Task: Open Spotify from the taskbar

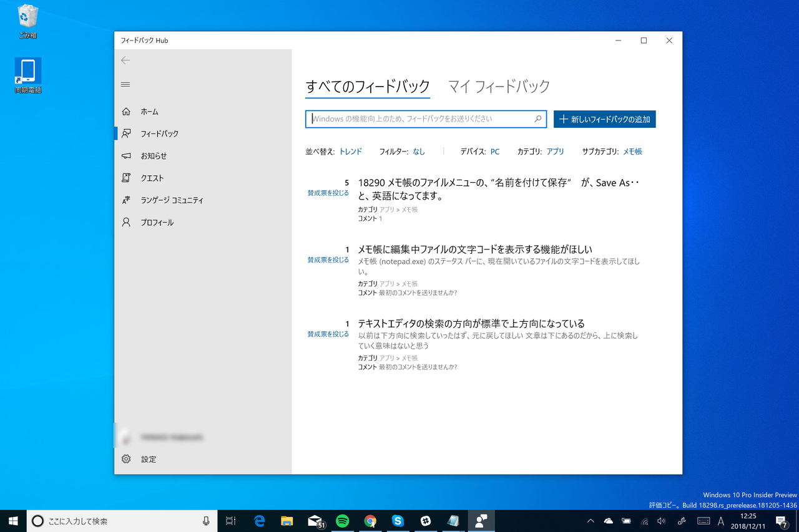Action: click(342, 521)
